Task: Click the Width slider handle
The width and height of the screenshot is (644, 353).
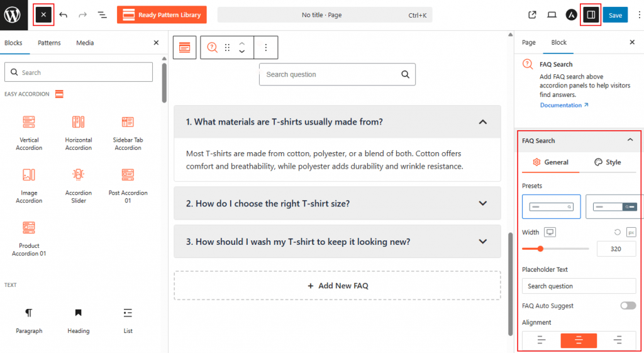Action: tap(540, 249)
